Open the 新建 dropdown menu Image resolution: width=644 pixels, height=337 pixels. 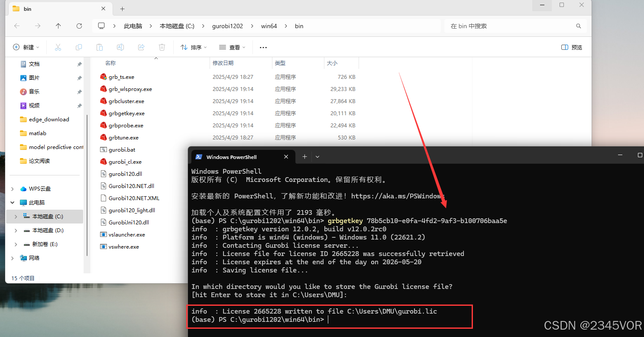coord(26,47)
